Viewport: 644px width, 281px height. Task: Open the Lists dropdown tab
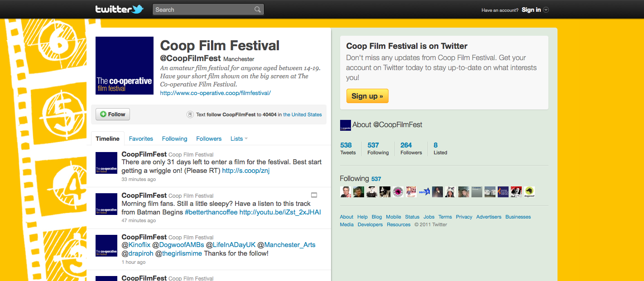[x=239, y=139]
